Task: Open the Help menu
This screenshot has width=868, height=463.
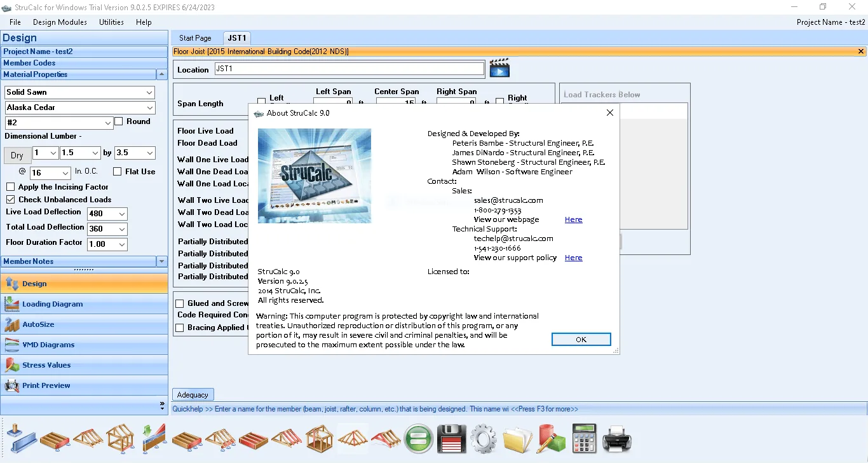Action: click(x=144, y=22)
